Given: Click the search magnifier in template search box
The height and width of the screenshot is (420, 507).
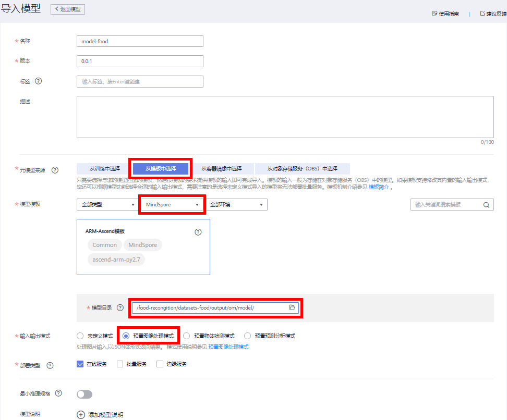Looking at the screenshot, I should [x=486, y=205].
